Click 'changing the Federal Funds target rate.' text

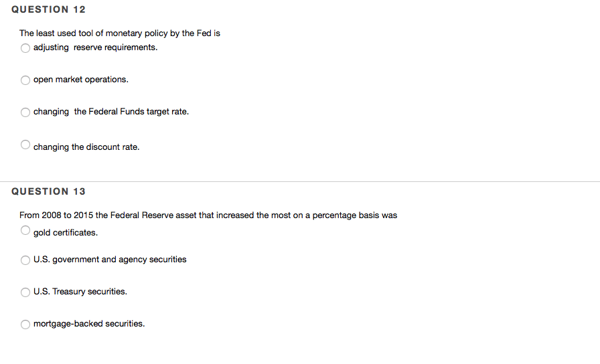[x=110, y=112]
